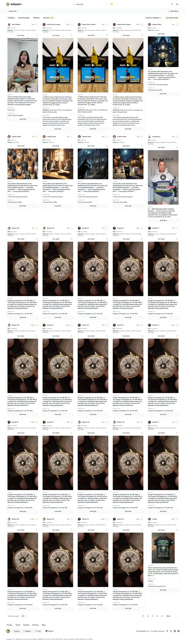Change the 'Show per page' 30 selector
Screen dimensions: 186x644
point(24,616)
